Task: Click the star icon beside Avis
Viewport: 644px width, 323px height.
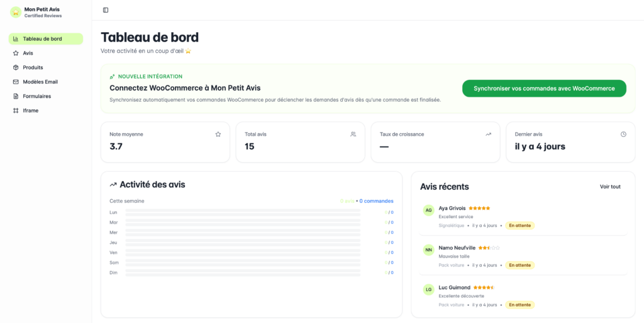Action: [x=16, y=53]
